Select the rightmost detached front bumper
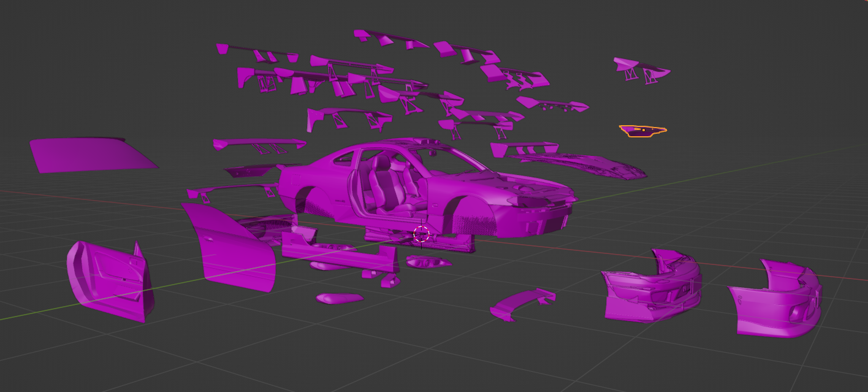Image resolution: width=868 pixels, height=392 pixels. tap(777, 301)
